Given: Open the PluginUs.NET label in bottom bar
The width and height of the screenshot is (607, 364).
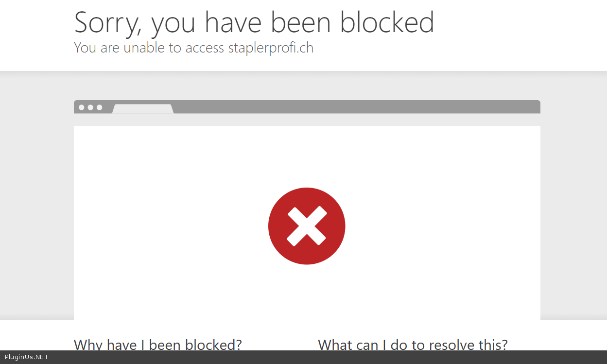Looking at the screenshot, I should pyautogui.click(x=26, y=357).
